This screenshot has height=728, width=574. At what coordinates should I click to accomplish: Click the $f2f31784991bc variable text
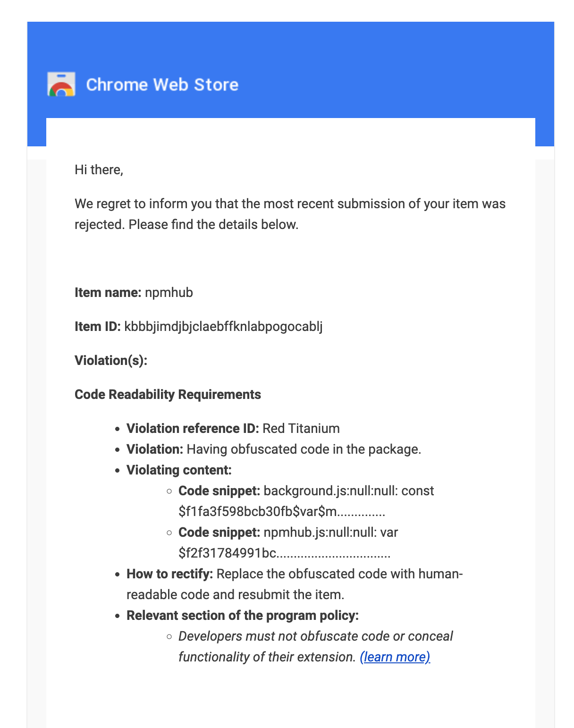tap(227, 553)
